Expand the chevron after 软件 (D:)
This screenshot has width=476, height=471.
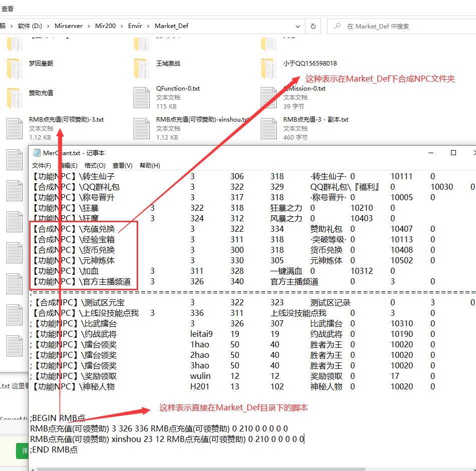(48, 27)
